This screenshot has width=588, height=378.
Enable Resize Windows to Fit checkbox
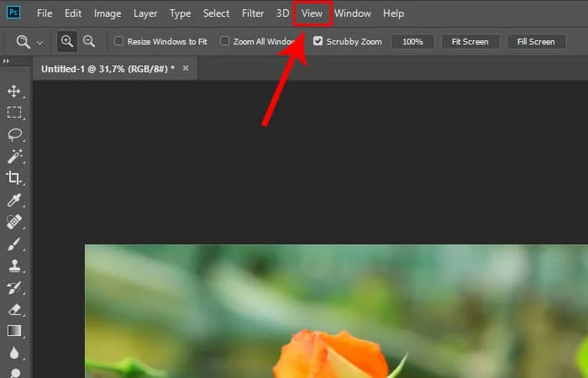pyautogui.click(x=118, y=41)
